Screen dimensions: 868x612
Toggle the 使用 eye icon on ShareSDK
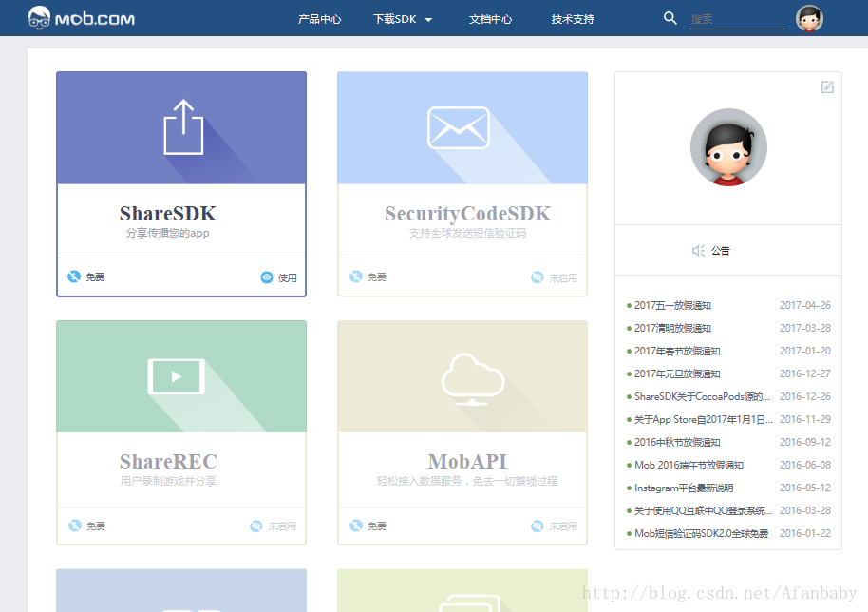click(267, 277)
